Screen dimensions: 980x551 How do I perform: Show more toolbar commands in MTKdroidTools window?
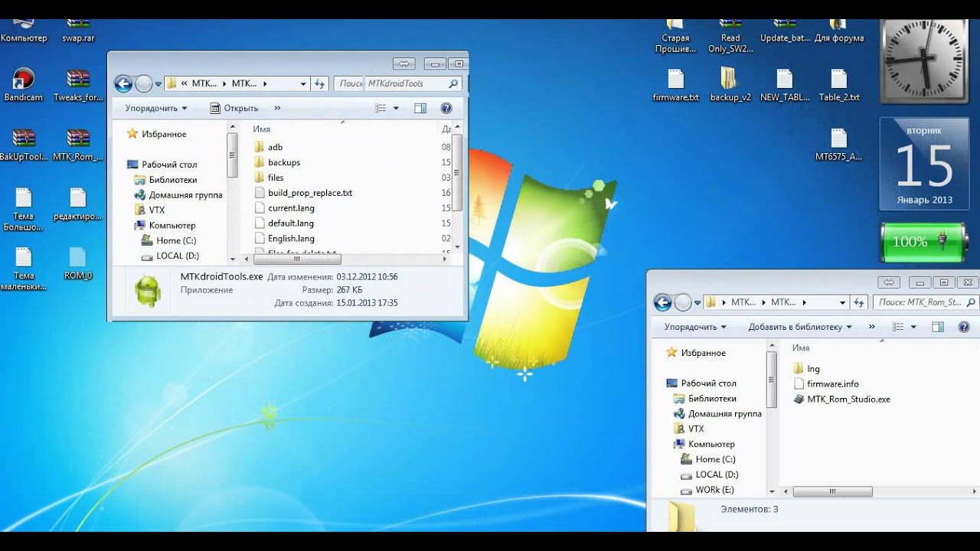click(277, 109)
